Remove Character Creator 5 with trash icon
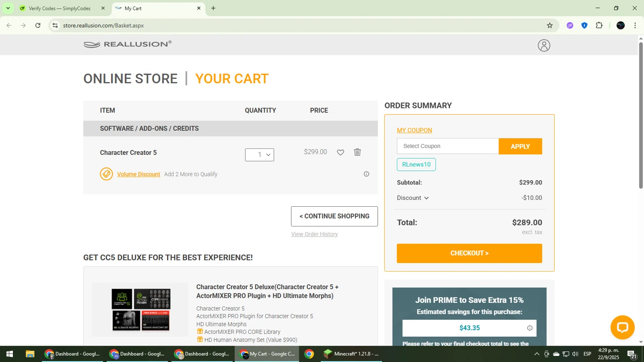This screenshot has height=362, width=644. click(357, 152)
